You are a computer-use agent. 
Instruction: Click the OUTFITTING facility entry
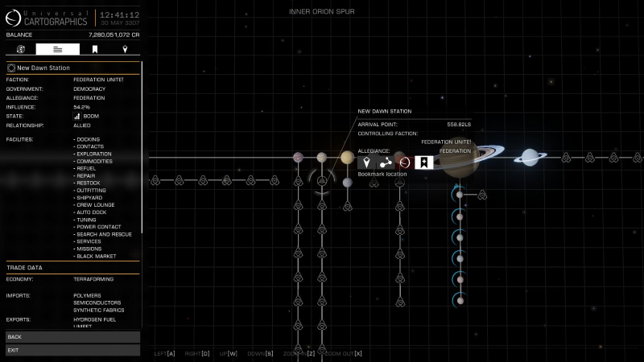[90, 191]
